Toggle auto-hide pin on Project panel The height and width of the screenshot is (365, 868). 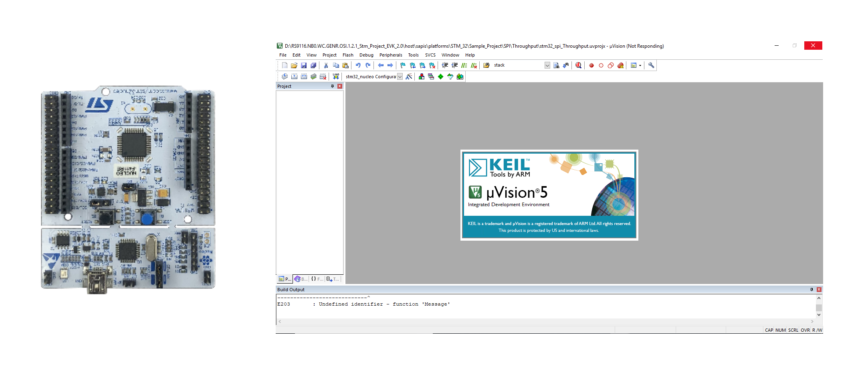click(x=332, y=86)
